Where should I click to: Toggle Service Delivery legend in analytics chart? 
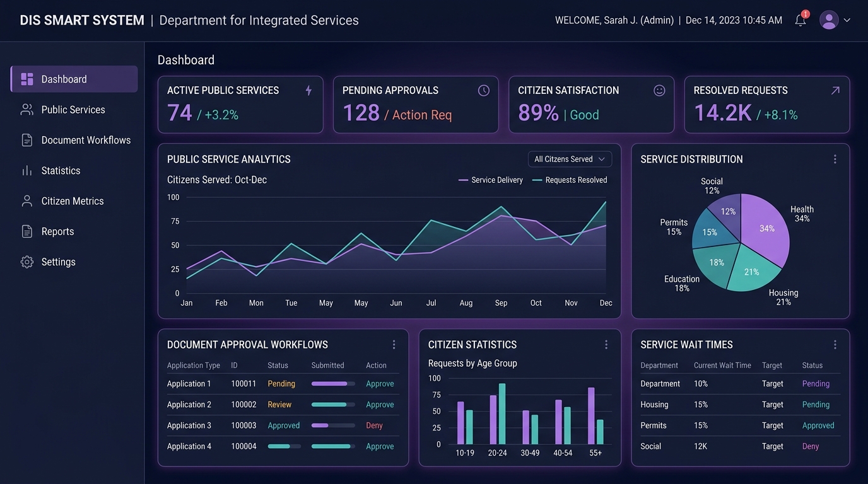point(491,180)
